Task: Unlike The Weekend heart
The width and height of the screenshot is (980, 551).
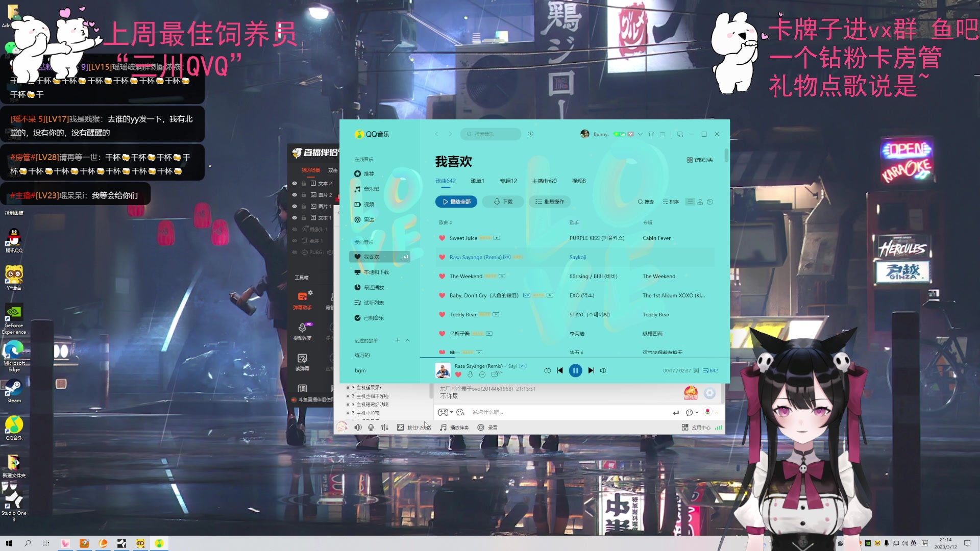Action: (442, 276)
